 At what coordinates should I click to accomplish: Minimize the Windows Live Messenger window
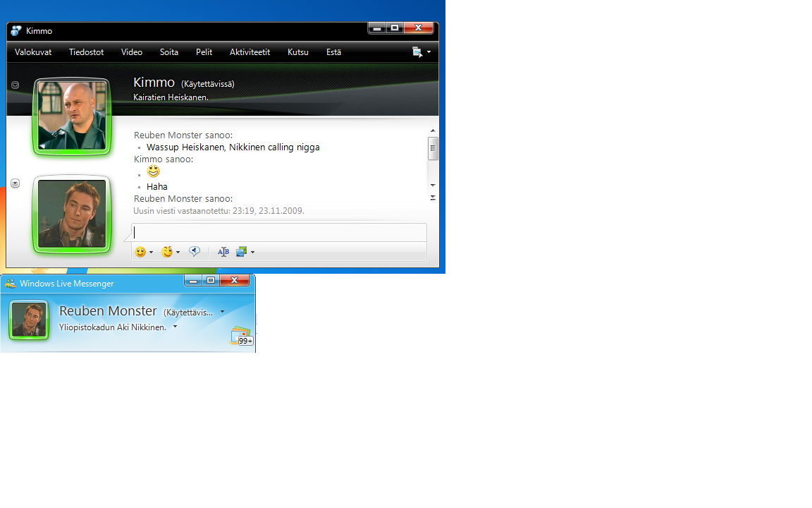pyautogui.click(x=193, y=280)
